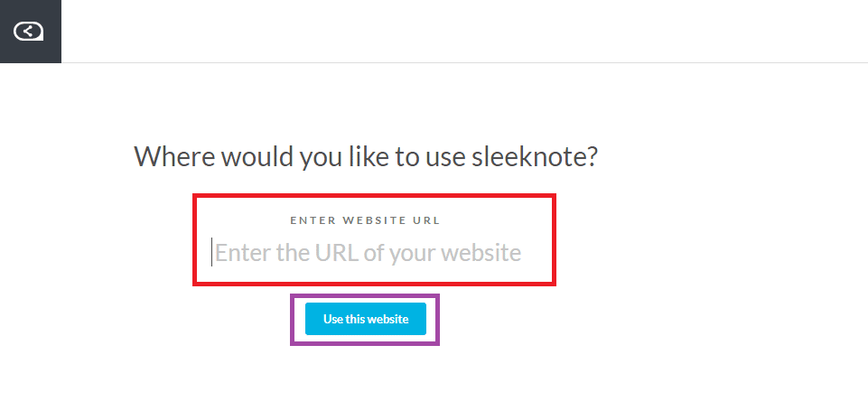Viewport: 868px width, 420px height.
Task: Select the dark logo block in the top corner
Action: [31, 32]
